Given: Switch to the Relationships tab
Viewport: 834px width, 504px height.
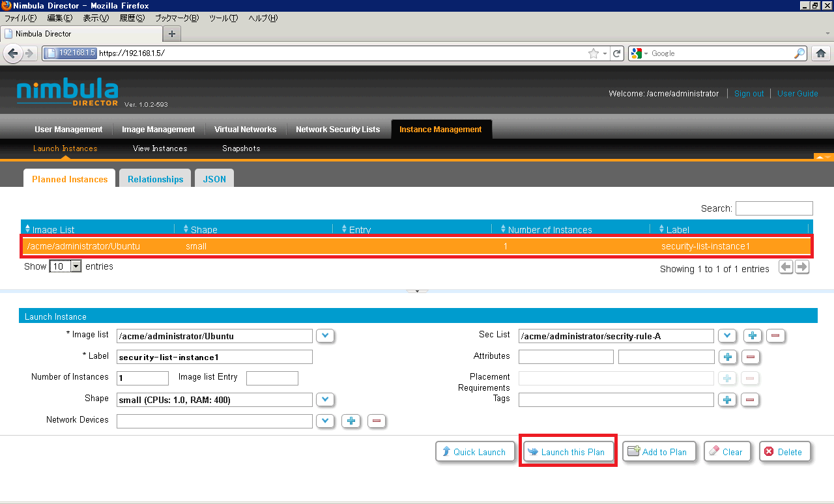Looking at the screenshot, I should click(x=155, y=179).
